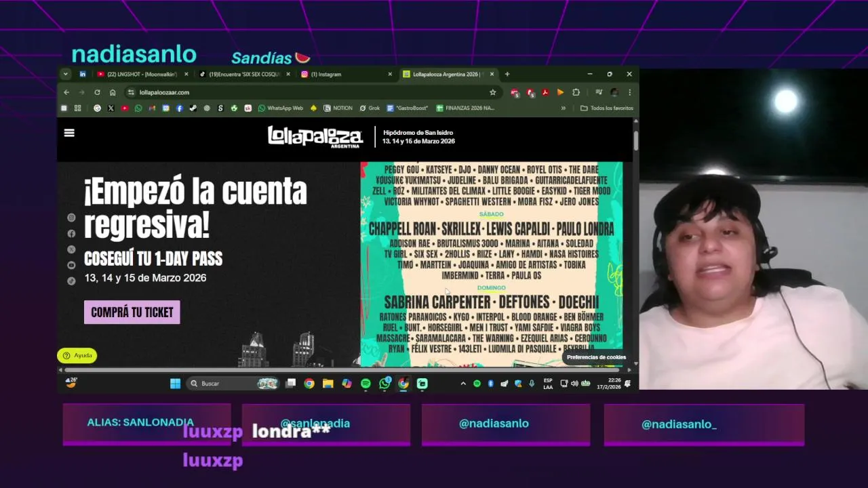This screenshot has height=488, width=868.
Task: Click the '13, 14 y 15 de Marzo 2026' date under heading
Action: point(145,278)
